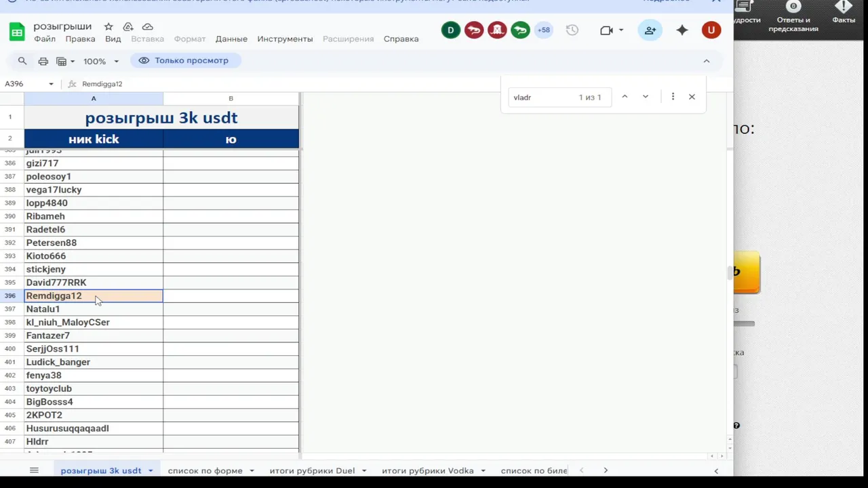Open список по форме tab menu arrow

coord(252,470)
